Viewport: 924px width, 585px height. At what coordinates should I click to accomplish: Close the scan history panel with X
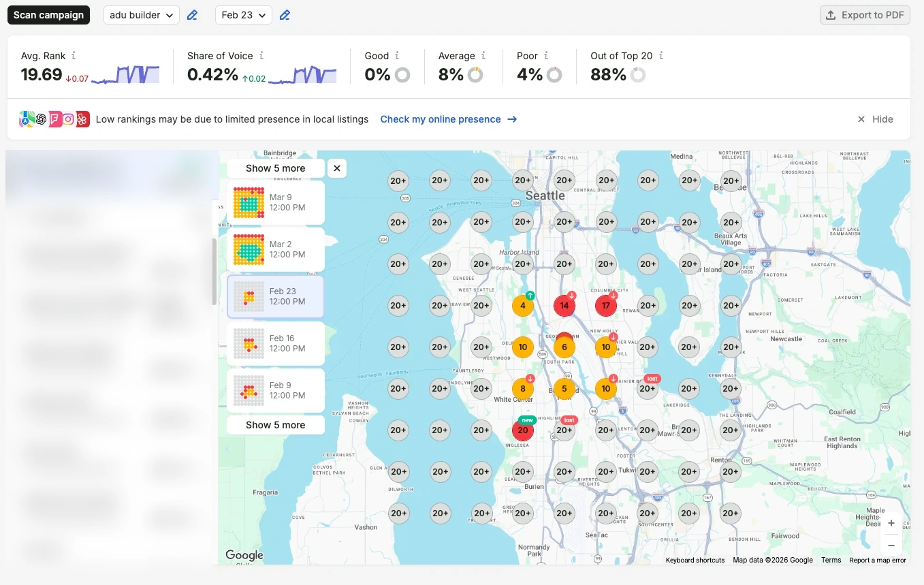[337, 168]
